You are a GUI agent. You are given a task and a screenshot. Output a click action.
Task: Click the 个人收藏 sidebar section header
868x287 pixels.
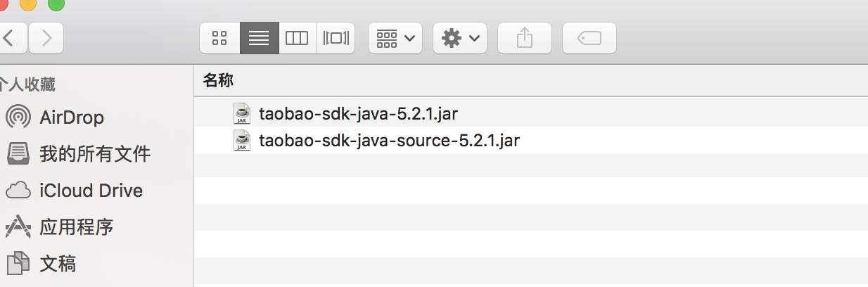click(x=27, y=84)
